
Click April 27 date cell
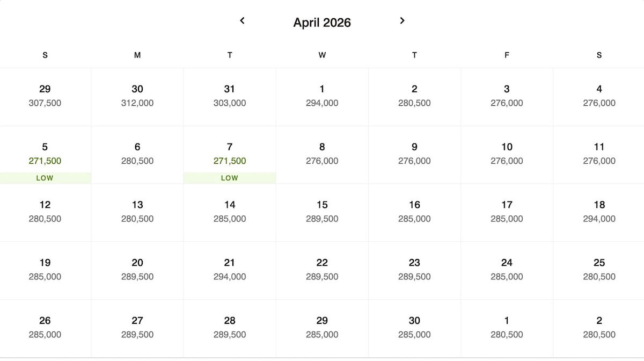point(137,328)
